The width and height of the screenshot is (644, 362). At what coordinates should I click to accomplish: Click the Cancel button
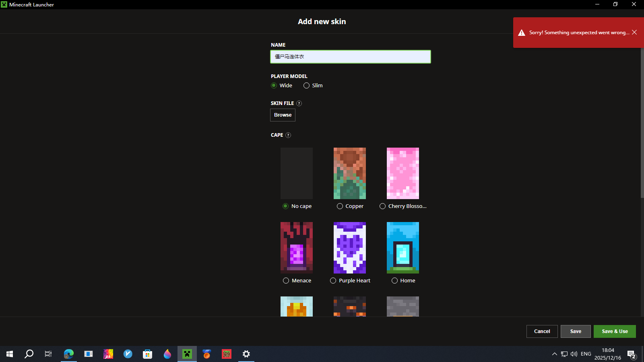pyautogui.click(x=542, y=331)
